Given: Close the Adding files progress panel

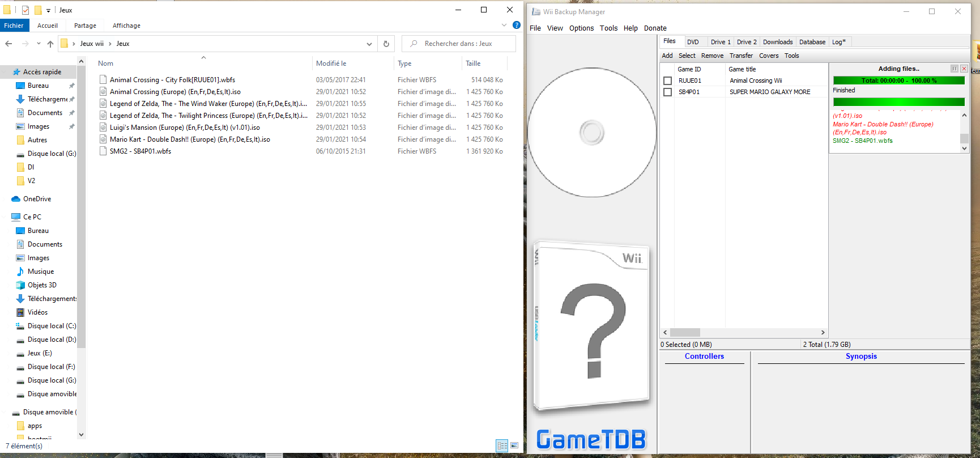Looking at the screenshot, I should (x=964, y=69).
